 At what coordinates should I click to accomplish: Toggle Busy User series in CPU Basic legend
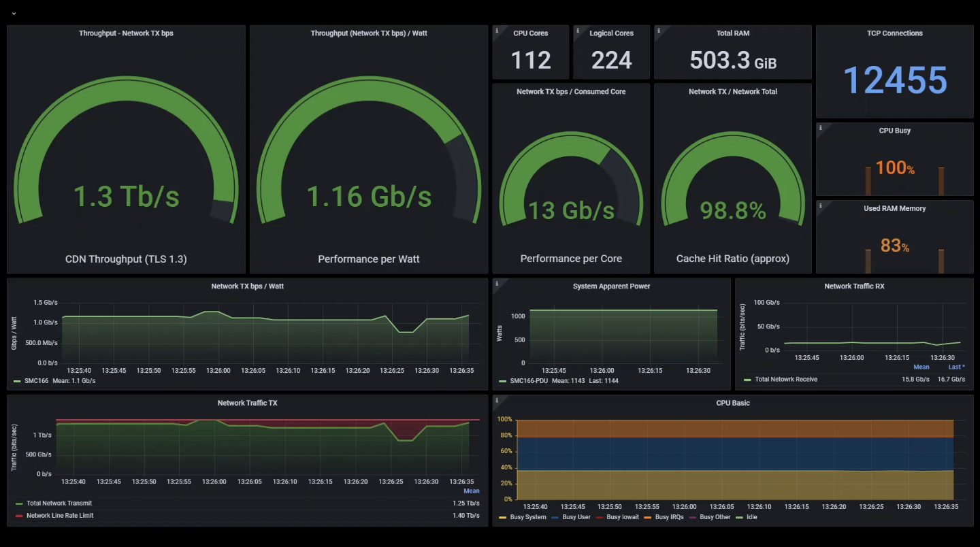[576, 517]
